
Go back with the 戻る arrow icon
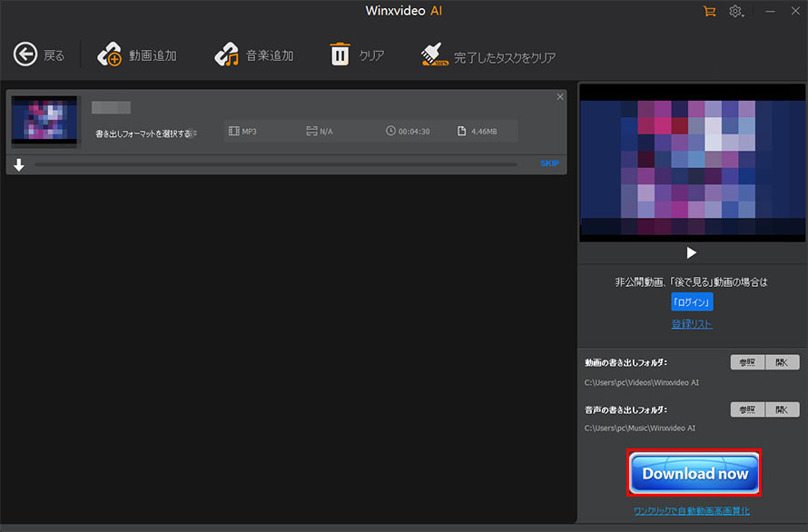pyautogui.click(x=25, y=54)
